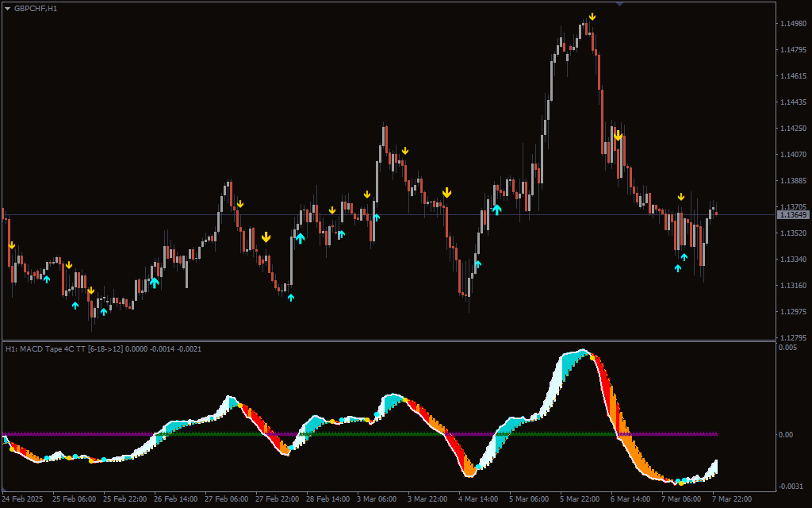Click the yellow sell arrow above the highest peak
Screen dimensions: 812x508
pyautogui.click(x=592, y=17)
